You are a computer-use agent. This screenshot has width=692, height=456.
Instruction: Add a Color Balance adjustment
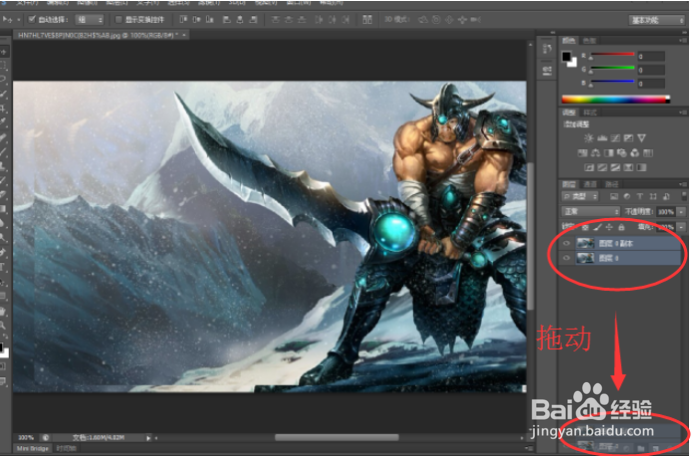596,153
